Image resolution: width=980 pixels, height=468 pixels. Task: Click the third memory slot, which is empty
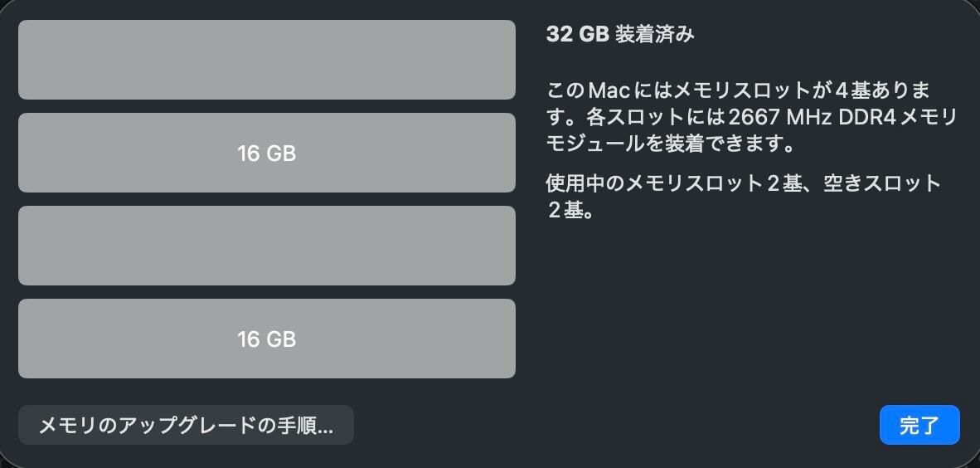pyautogui.click(x=266, y=246)
